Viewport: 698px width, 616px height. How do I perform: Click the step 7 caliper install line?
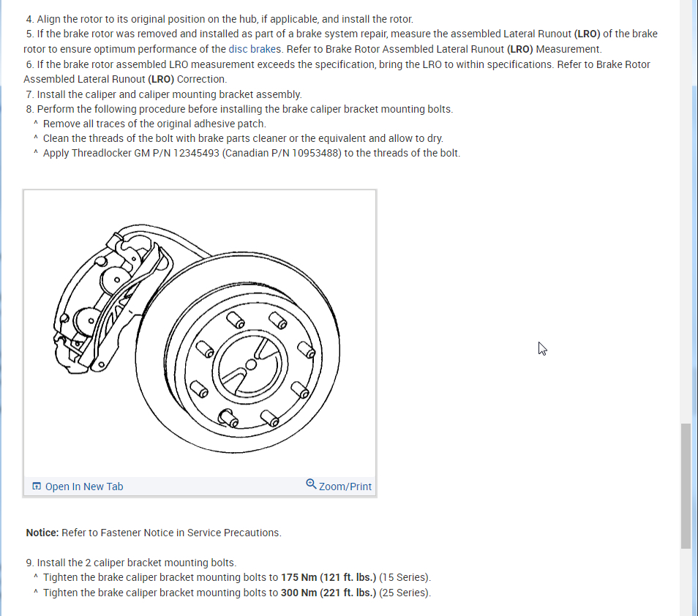tap(164, 94)
